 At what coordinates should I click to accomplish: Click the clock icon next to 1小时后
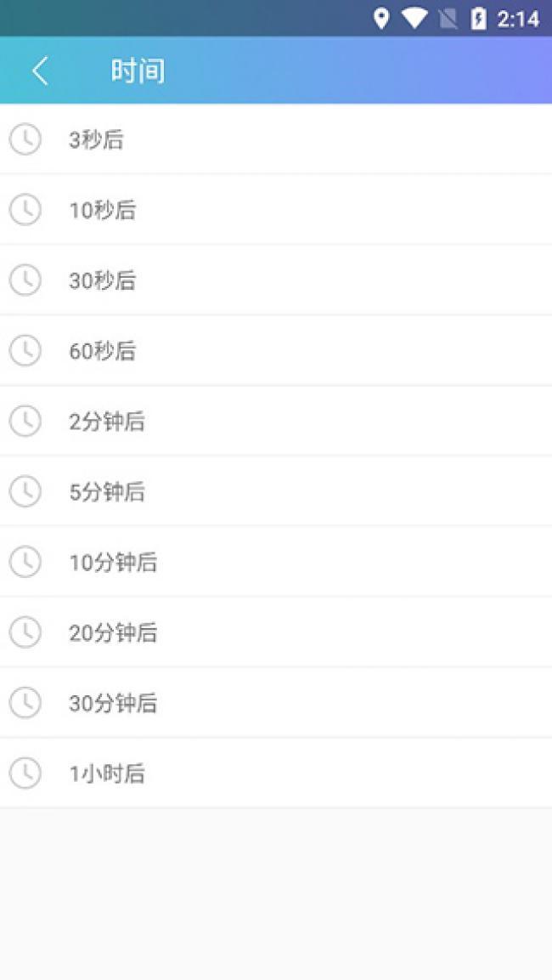tap(25, 773)
